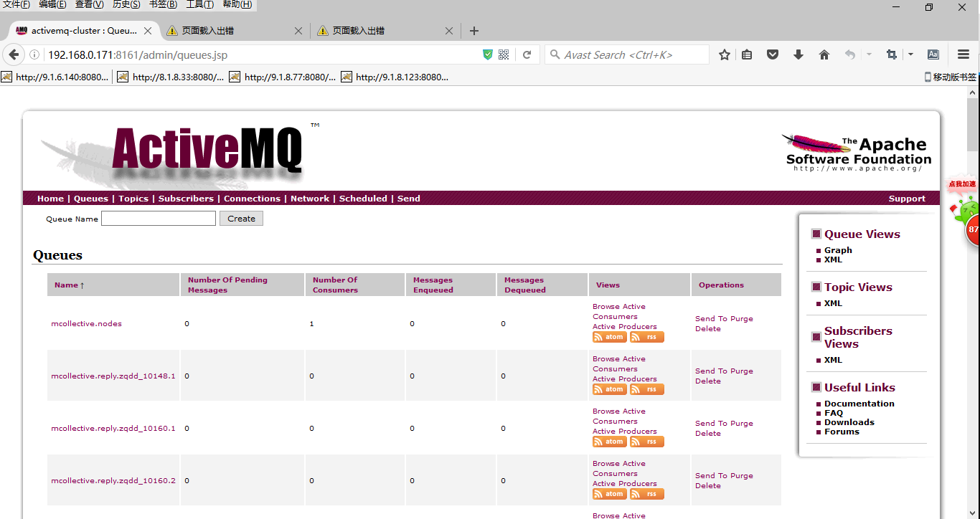Open the QR code icon in address bar
Viewport: 980px width, 519px height.
[x=504, y=54]
